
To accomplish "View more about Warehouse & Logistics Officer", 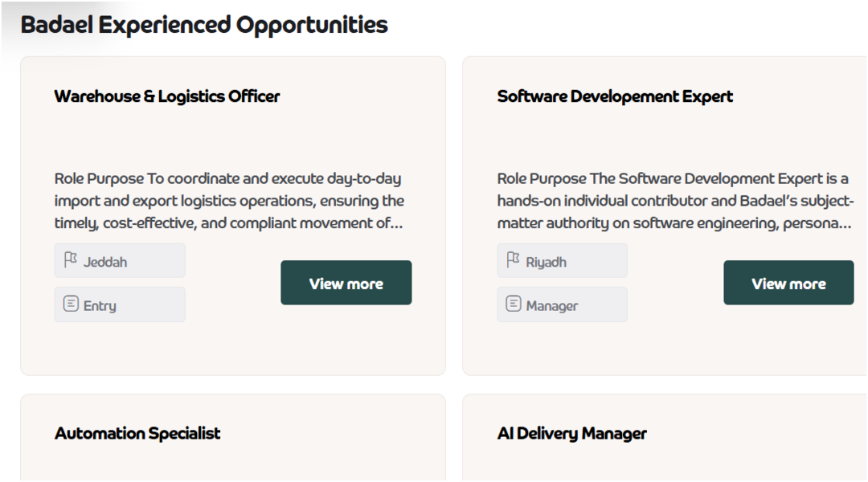I will click(x=346, y=283).
